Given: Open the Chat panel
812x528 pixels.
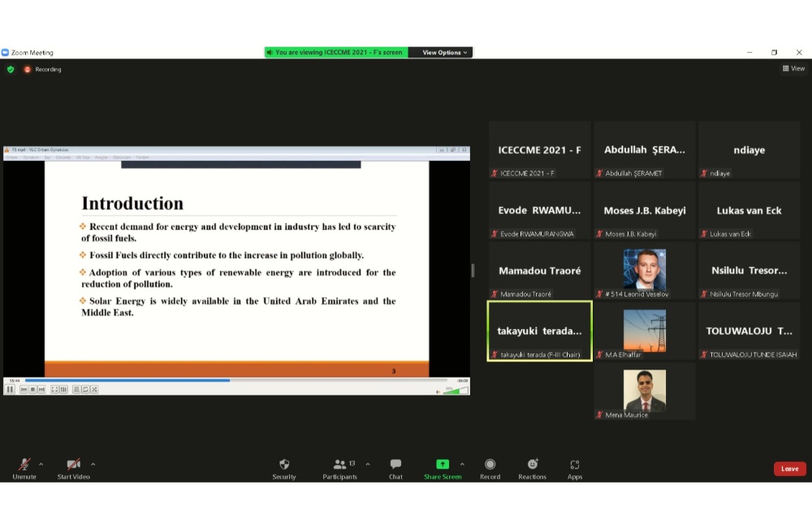Looking at the screenshot, I should click(395, 465).
